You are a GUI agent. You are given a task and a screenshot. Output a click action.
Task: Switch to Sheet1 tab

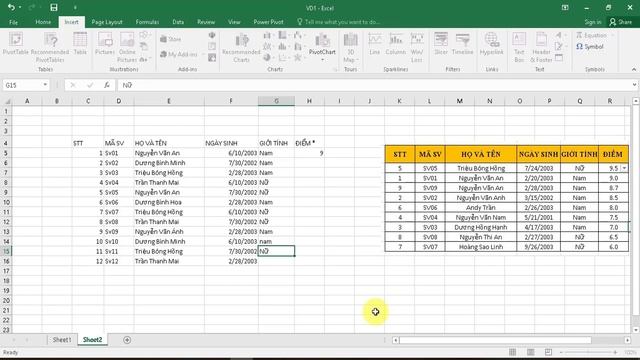click(x=62, y=340)
